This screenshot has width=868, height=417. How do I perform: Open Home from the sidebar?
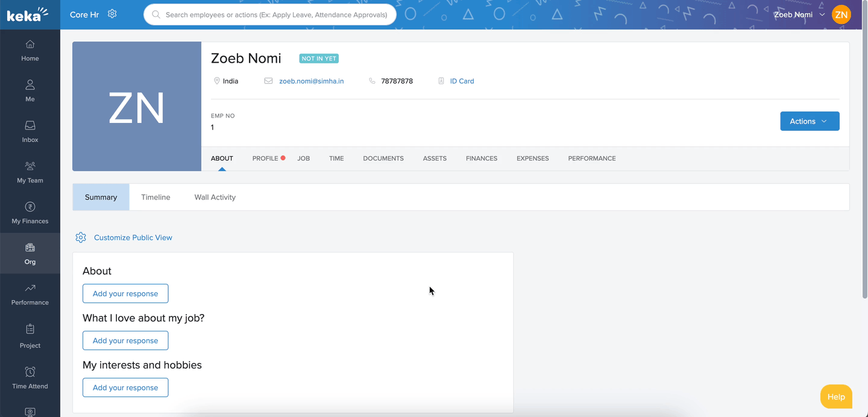(30, 50)
